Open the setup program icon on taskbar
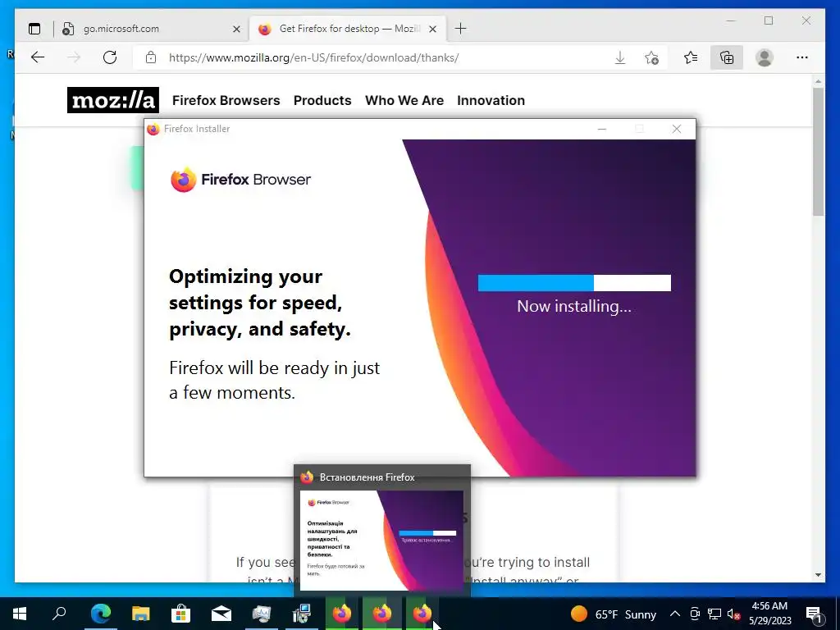The height and width of the screenshot is (630, 840). (x=302, y=614)
